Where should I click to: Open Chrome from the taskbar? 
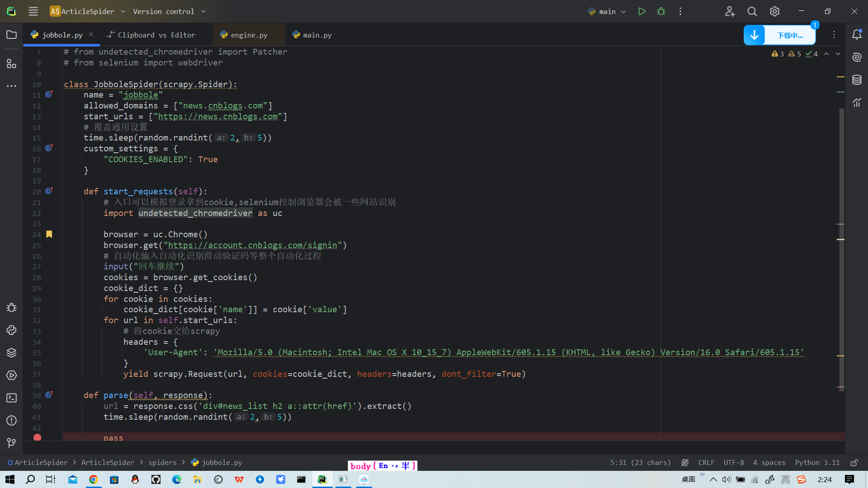tap(94, 479)
